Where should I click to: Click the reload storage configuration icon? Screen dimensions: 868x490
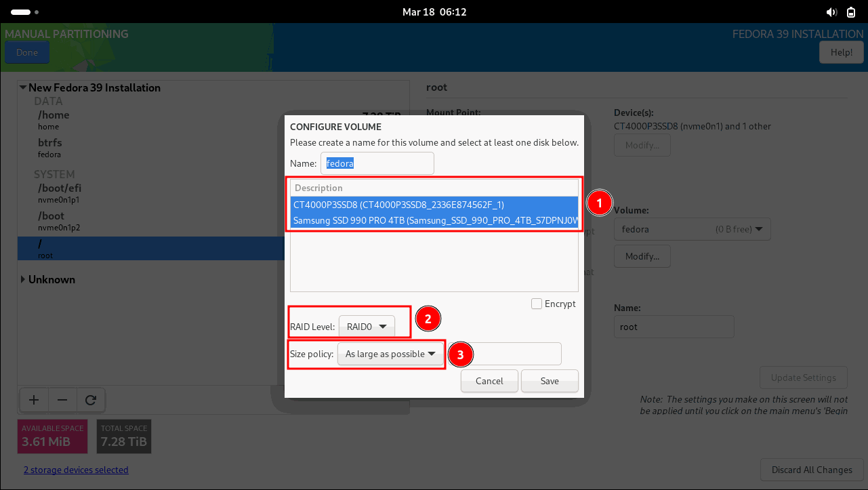tap(91, 400)
